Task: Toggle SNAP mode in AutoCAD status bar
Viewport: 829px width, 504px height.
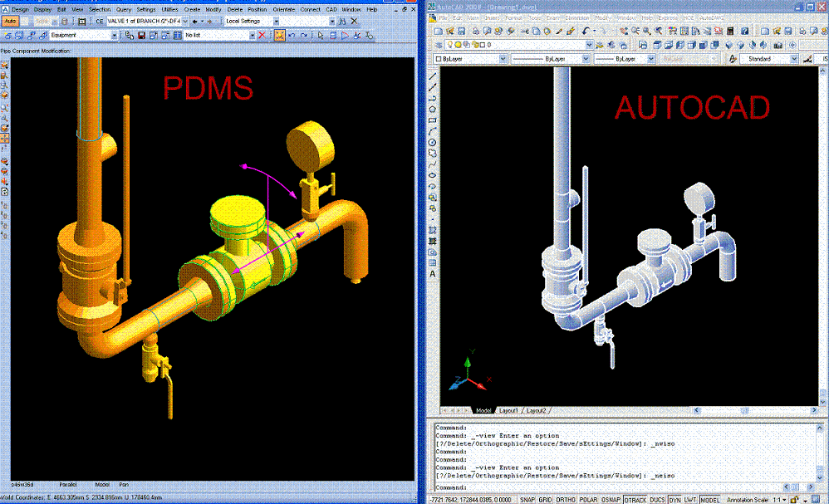Action: tap(527, 500)
